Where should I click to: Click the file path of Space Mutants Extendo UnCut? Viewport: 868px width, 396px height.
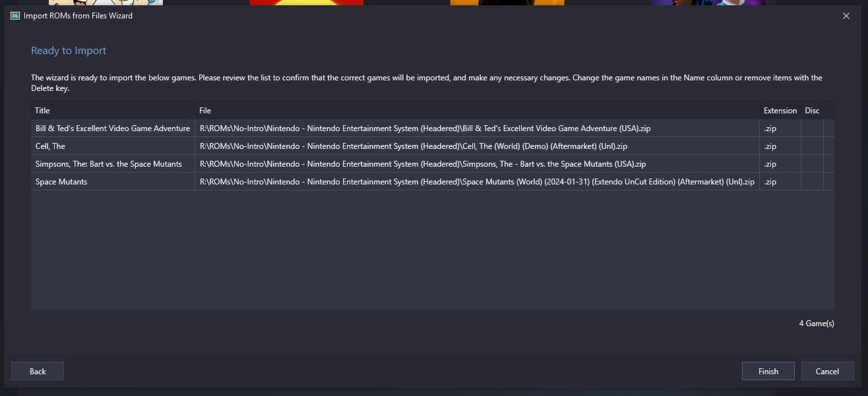pyautogui.click(x=477, y=182)
